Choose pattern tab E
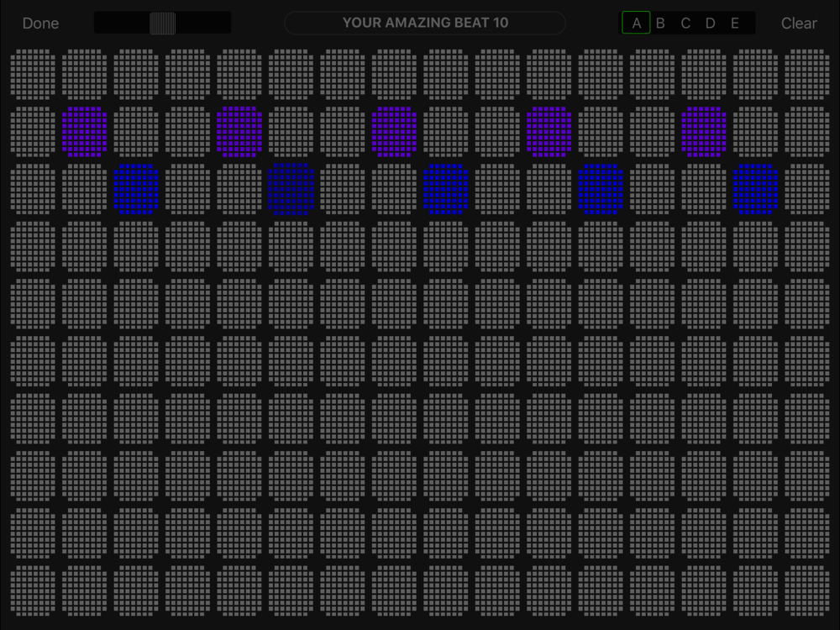The image size is (840, 630). (735, 24)
